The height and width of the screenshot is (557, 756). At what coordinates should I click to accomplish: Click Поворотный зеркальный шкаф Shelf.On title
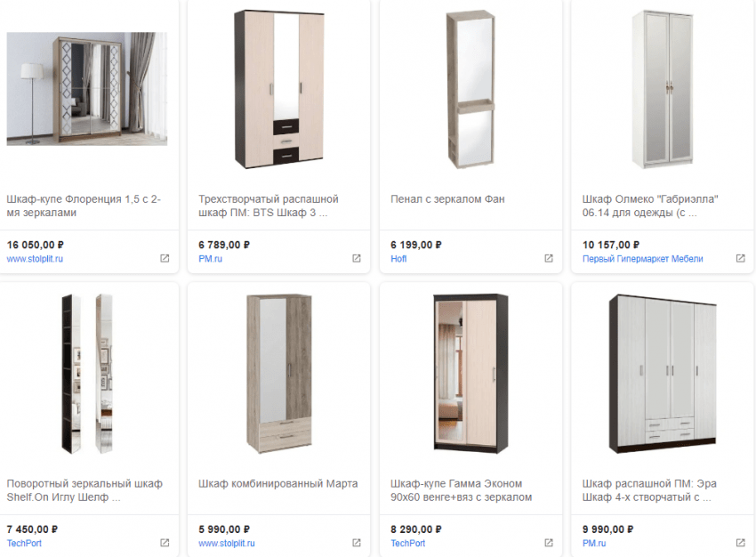(84, 490)
